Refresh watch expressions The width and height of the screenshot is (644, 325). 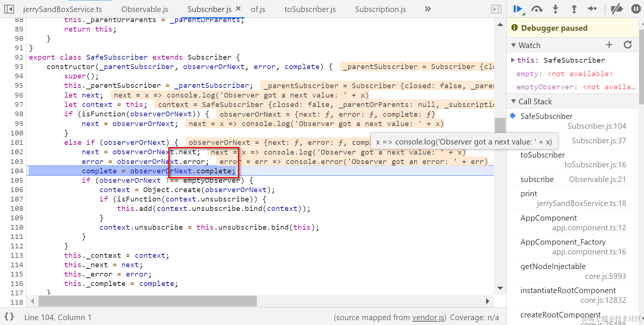pos(628,45)
